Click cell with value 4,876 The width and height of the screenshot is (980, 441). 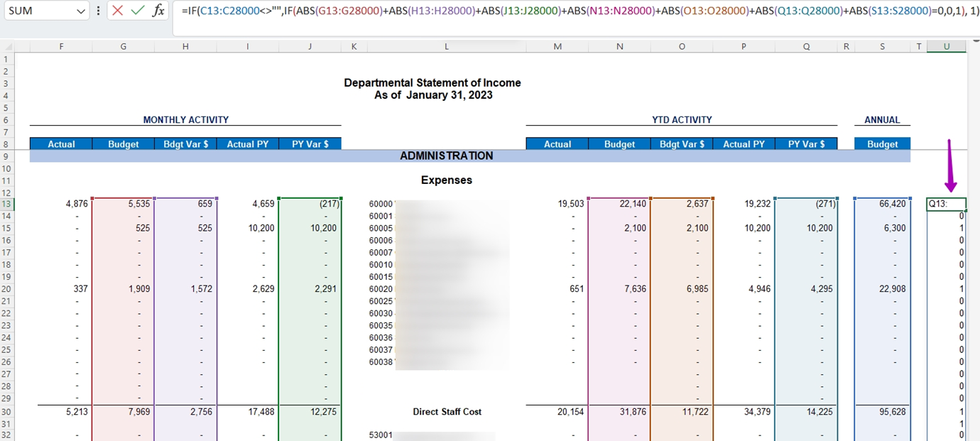click(61, 204)
